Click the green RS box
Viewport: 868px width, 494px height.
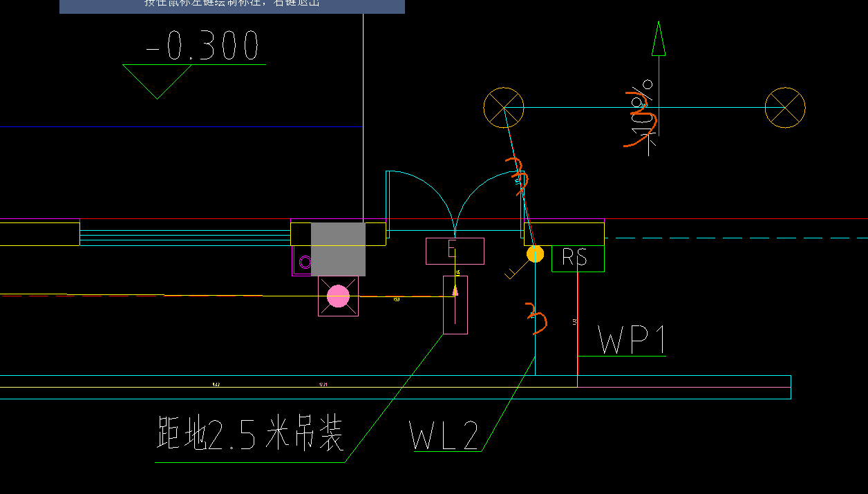578,258
